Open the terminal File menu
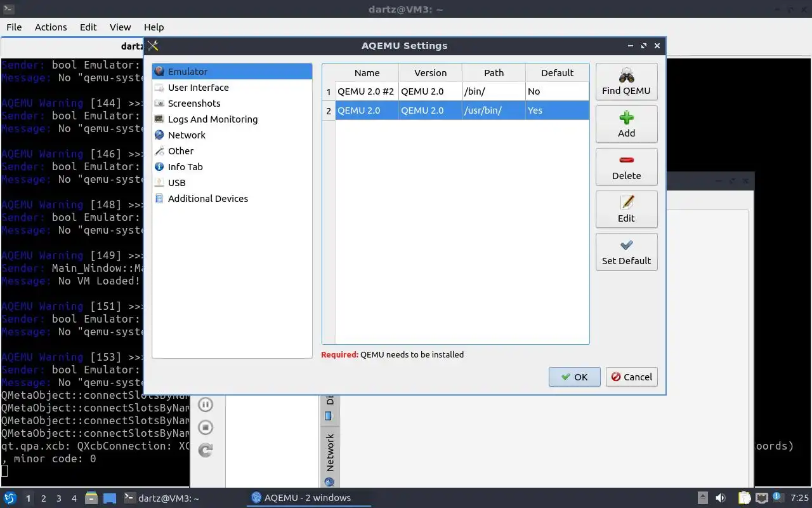Screen dimensions: 812x508 14,27
